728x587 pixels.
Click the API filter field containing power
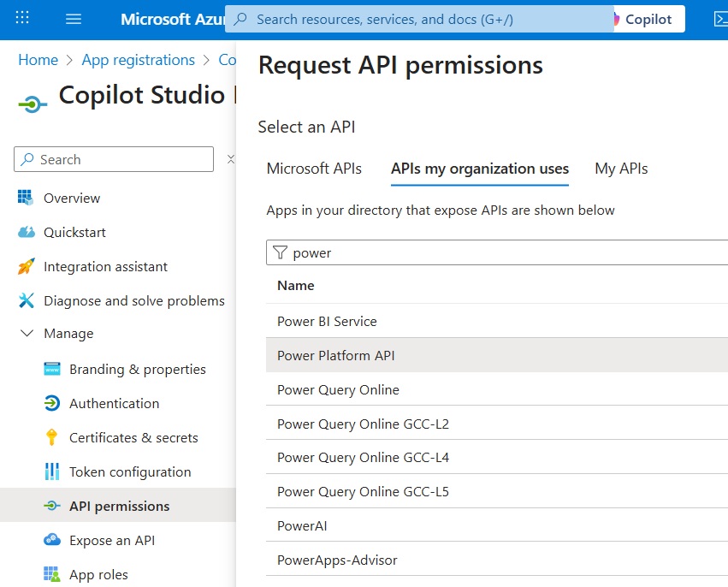[x=505, y=252]
